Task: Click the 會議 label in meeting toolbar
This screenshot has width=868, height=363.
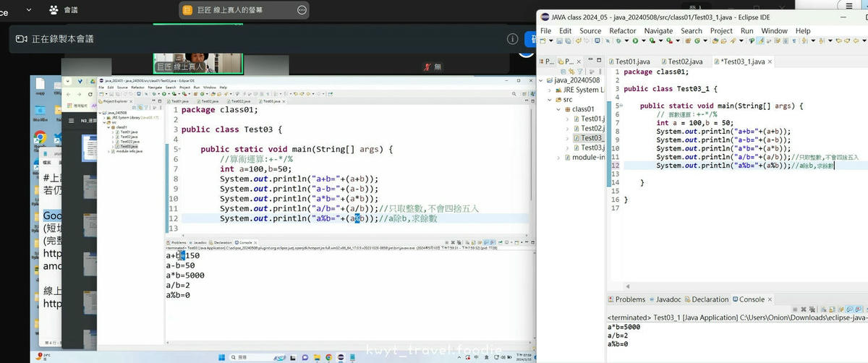Action: (x=71, y=9)
